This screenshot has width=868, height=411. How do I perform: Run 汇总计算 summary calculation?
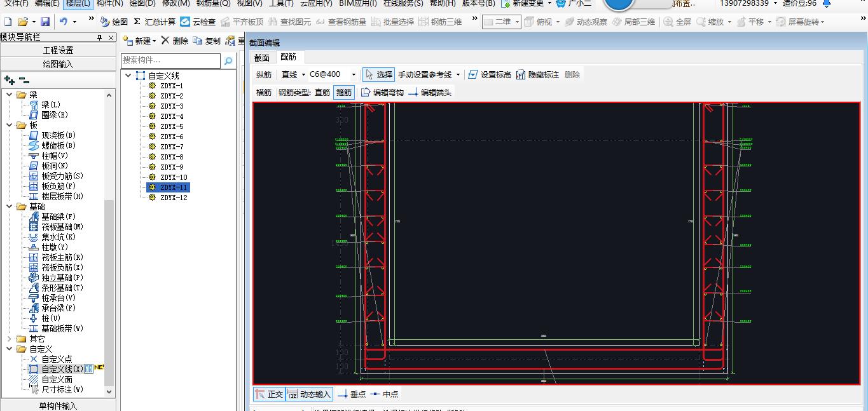(x=155, y=22)
